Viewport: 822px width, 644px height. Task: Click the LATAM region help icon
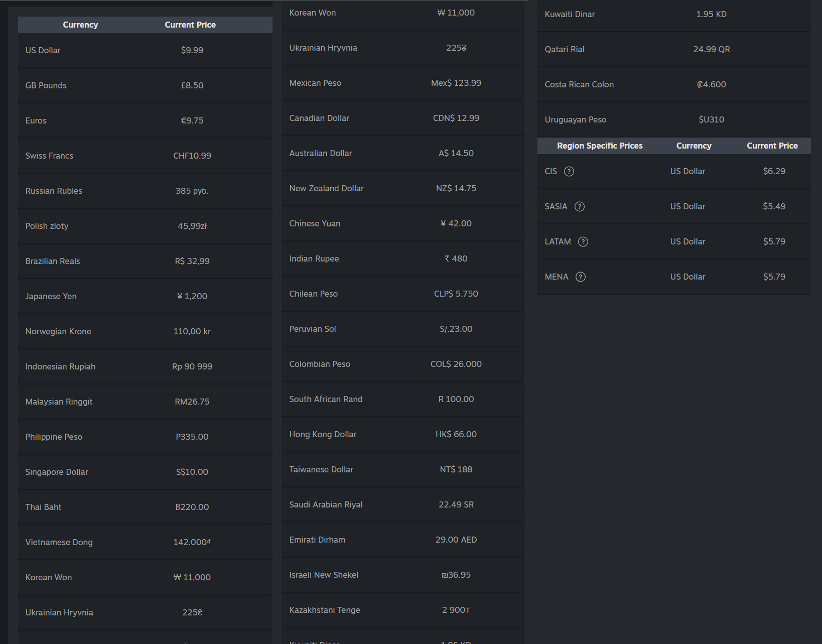[583, 242]
